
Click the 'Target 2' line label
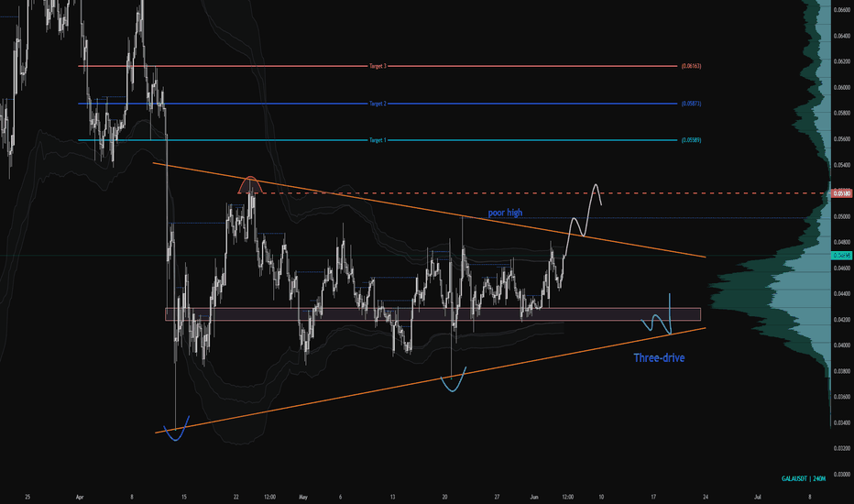(378, 104)
